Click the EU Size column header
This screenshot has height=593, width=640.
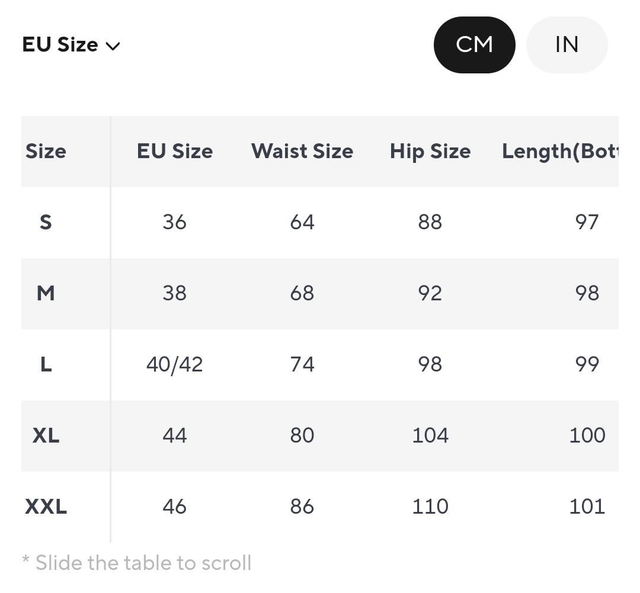(x=175, y=151)
